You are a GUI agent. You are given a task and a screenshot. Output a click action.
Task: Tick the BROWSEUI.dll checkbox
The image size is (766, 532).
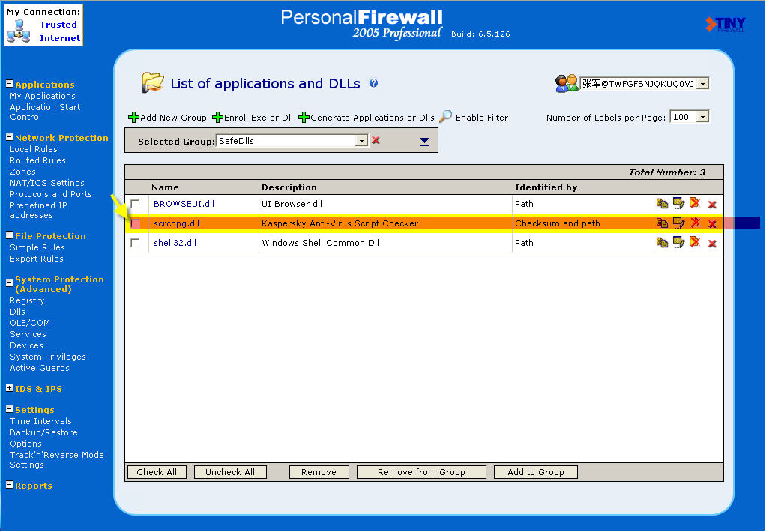pos(136,204)
